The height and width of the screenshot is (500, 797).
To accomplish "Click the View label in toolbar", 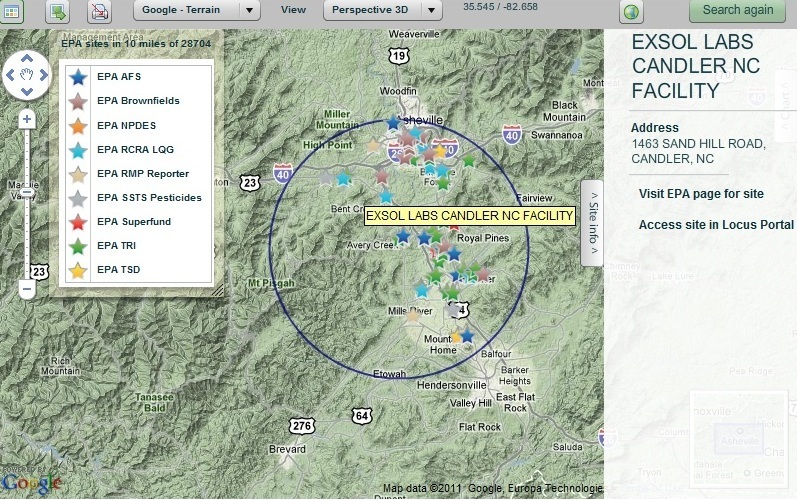I will (293, 10).
